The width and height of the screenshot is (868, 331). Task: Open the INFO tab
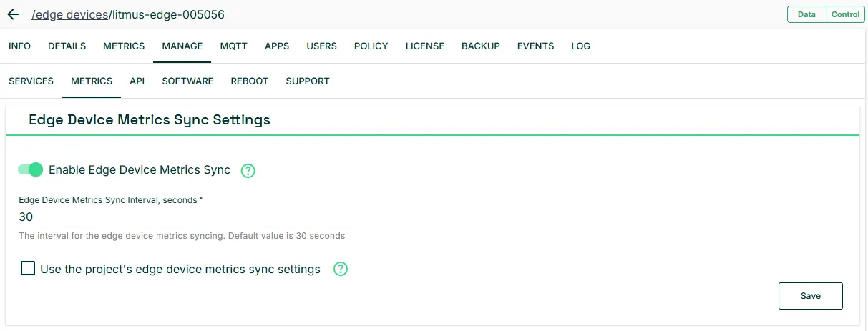[x=19, y=46]
